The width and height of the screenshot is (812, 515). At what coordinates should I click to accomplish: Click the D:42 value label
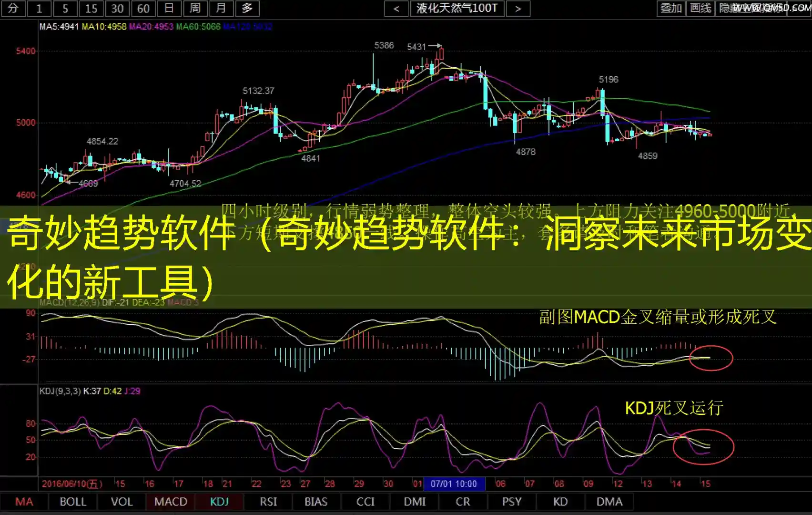[x=112, y=391]
